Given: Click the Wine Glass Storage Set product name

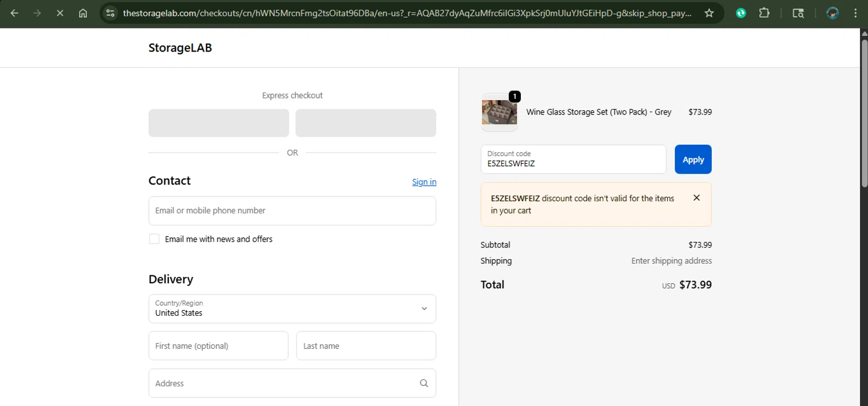Looking at the screenshot, I should tap(599, 112).
